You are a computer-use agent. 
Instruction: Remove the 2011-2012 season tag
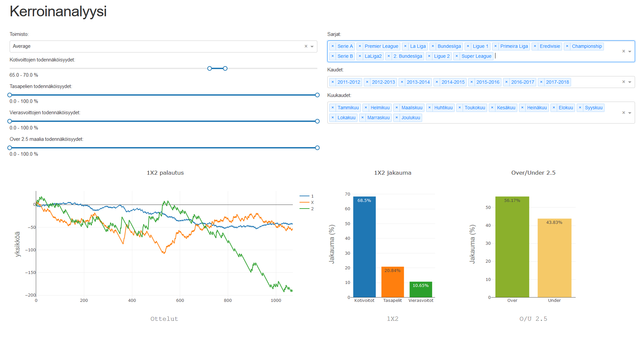point(333,82)
